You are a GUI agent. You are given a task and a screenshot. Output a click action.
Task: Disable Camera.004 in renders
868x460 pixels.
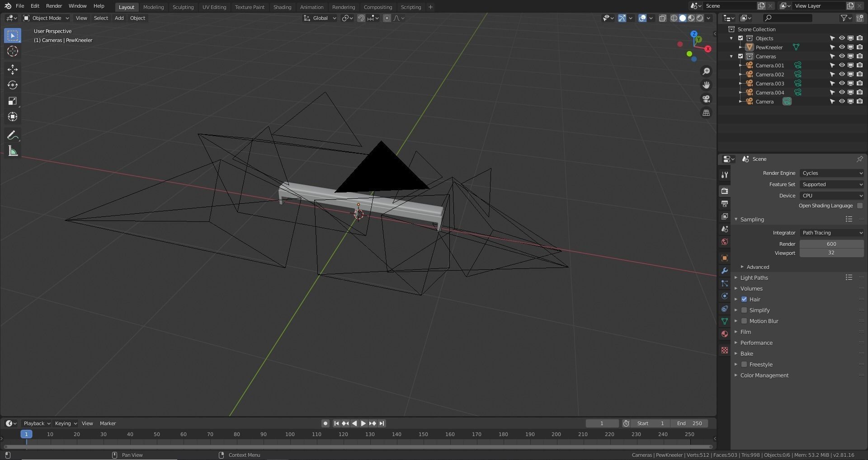859,93
